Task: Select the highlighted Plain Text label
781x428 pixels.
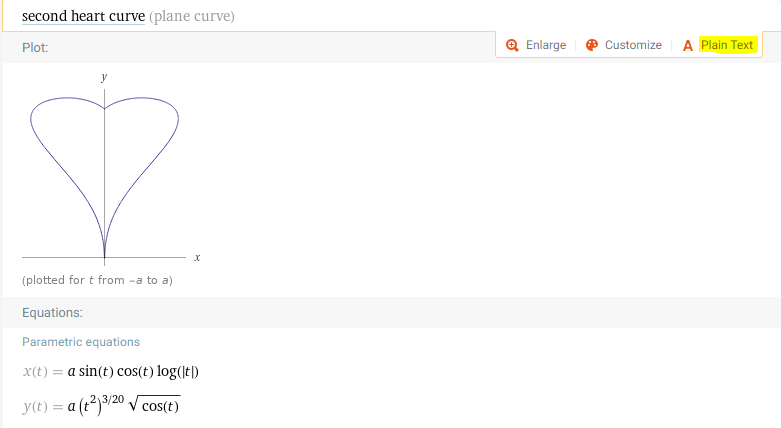Action: tap(727, 45)
